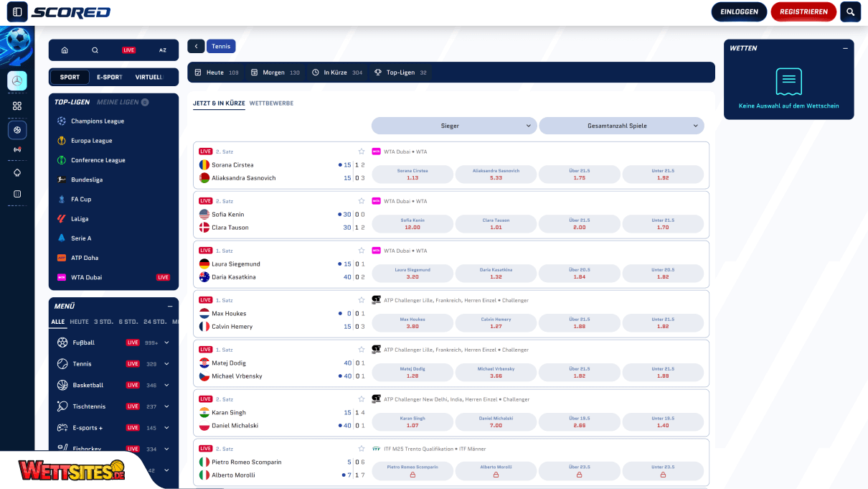Open the live streaming antenna icon
This screenshot has height=489, width=868.
coord(17,149)
